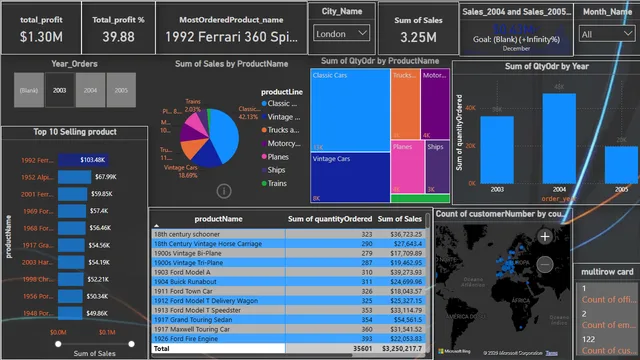Select the Vintage Cars treemap block
Image resolution: width=640 pixels, height=360 pixels.
point(350,178)
